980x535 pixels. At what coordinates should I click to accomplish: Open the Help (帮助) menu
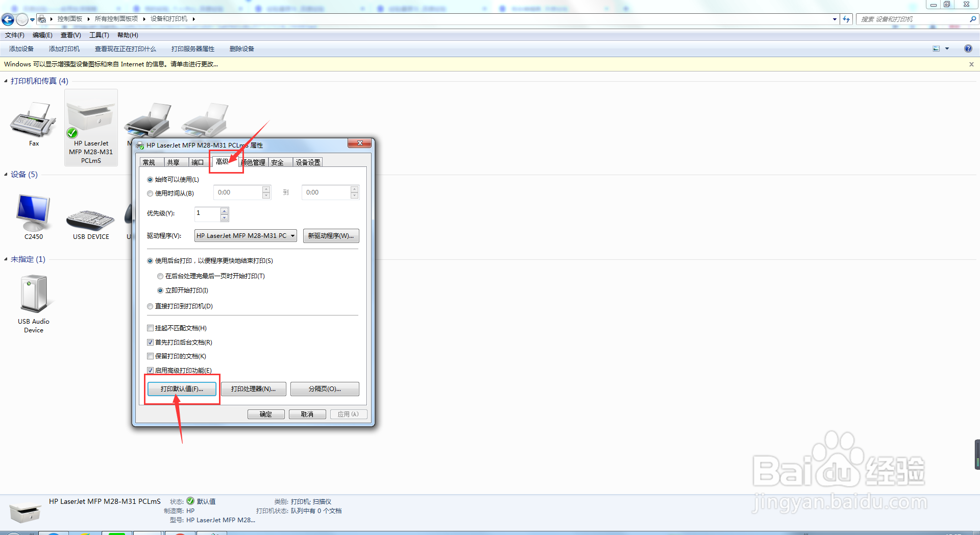(x=128, y=35)
